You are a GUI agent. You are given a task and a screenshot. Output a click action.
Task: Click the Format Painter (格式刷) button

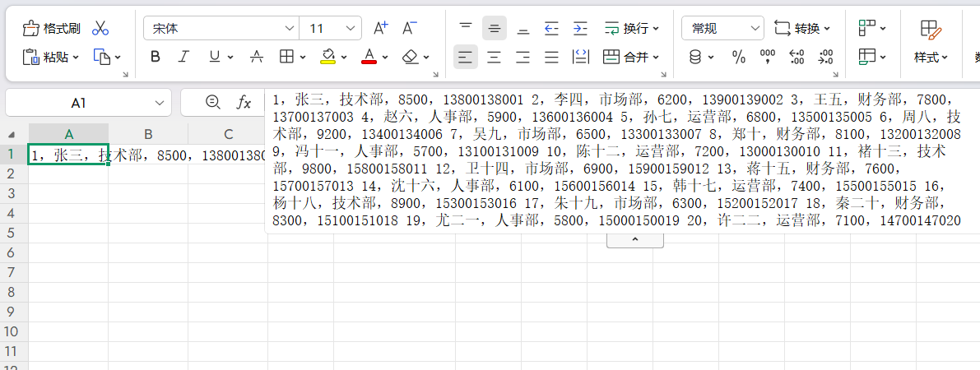click(52, 29)
